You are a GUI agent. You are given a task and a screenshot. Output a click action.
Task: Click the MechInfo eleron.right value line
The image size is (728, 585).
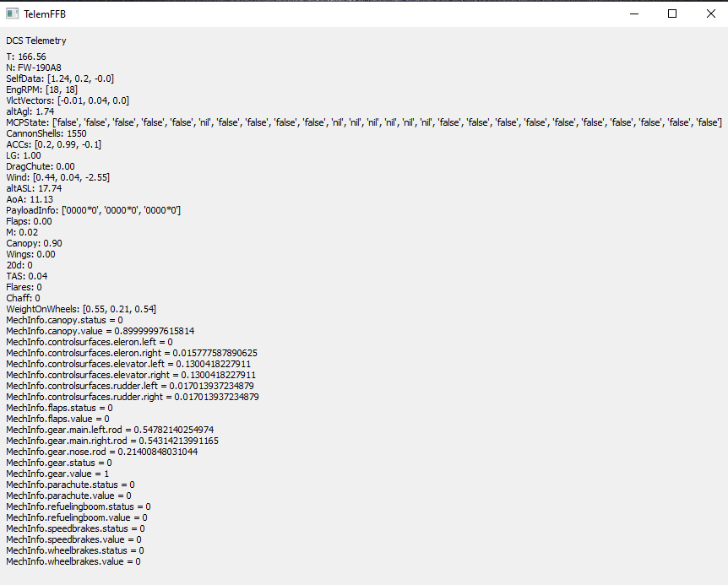click(132, 353)
